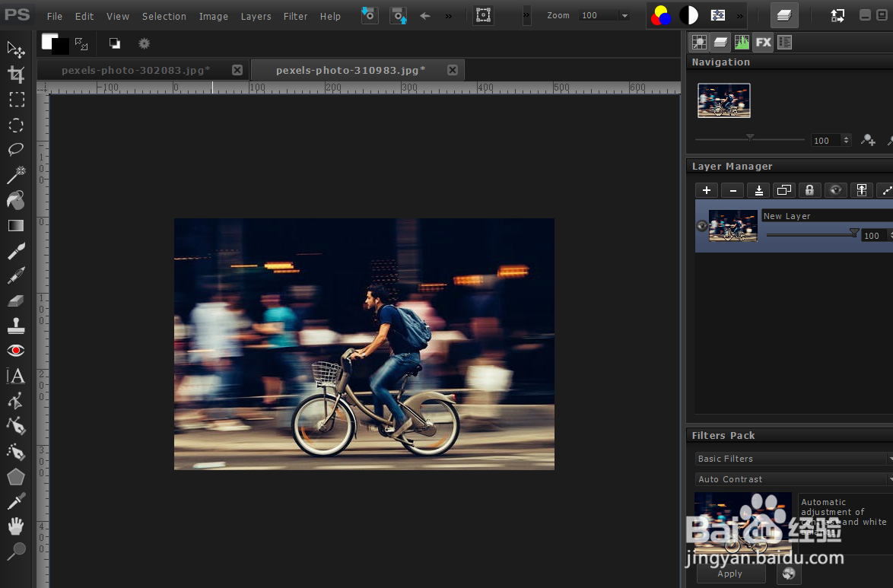This screenshot has width=893, height=588.
Task: Close the pexels-photo-310983.jpg tab
Action: coord(452,69)
